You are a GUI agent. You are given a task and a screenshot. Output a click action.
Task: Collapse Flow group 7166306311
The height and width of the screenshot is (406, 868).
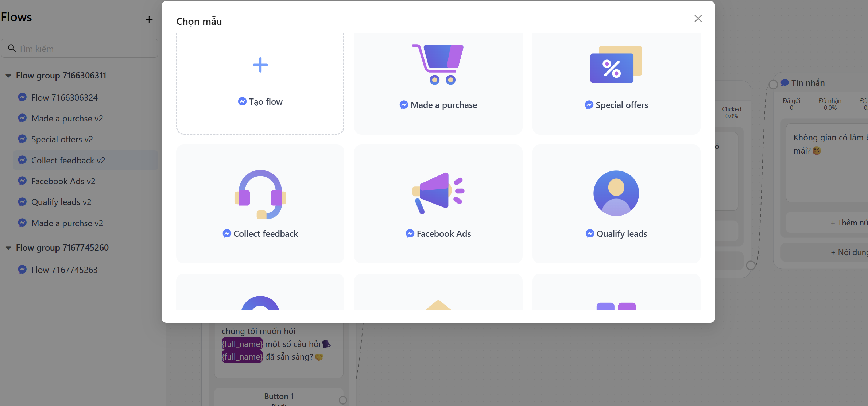(8, 76)
